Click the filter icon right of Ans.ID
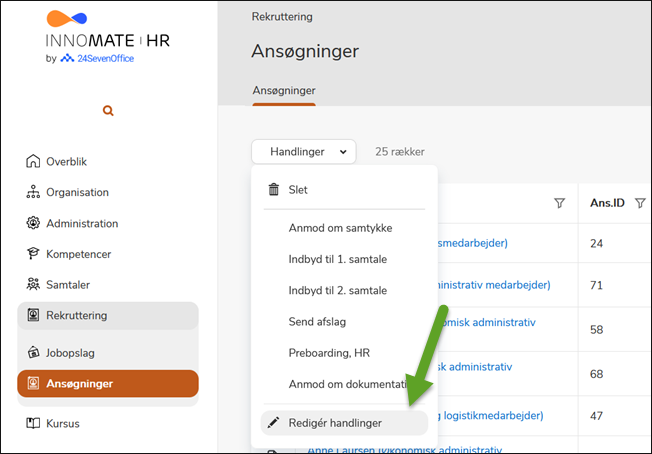 pyautogui.click(x=640, y=204)
